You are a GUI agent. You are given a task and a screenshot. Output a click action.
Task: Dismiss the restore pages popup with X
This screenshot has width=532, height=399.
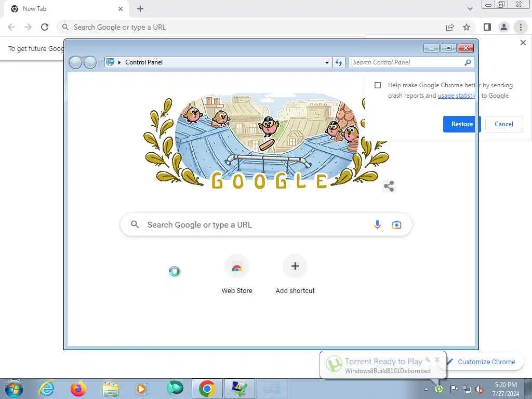[523, 43]
